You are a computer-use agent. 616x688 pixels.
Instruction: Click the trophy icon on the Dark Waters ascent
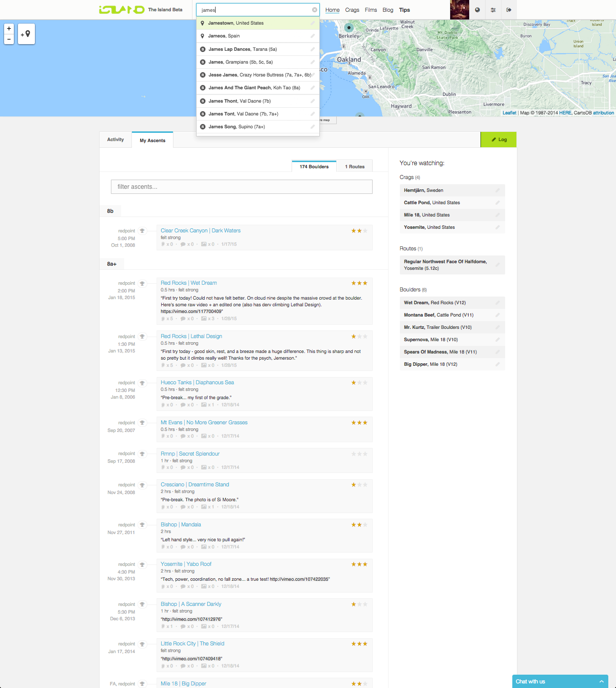[142, 230]
